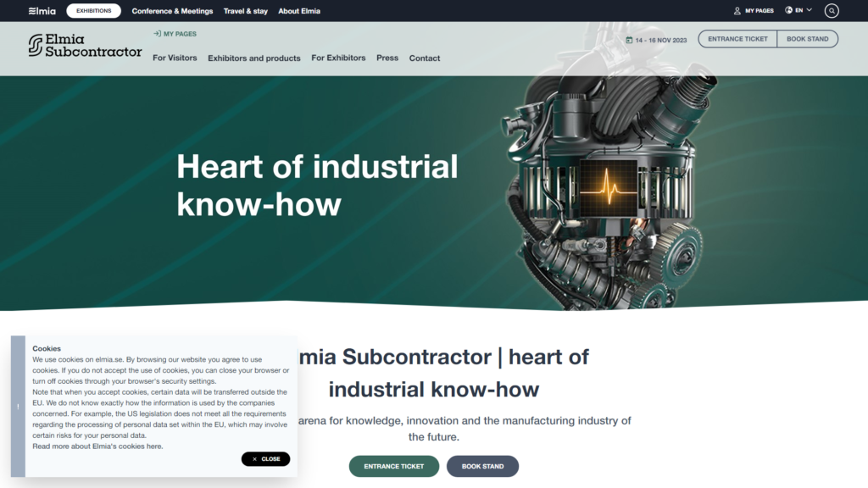Go to the Contact page
The width and height of the screenshot is (868, 488).
[425, 58]
